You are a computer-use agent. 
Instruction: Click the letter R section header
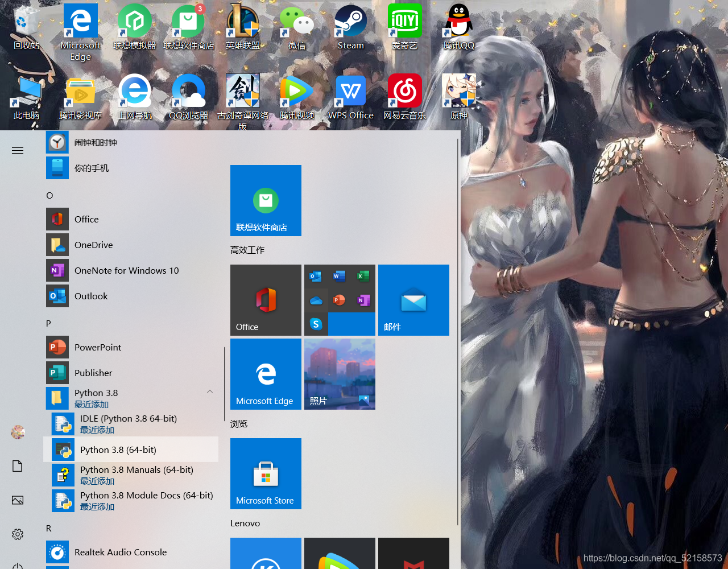(49, 528)
